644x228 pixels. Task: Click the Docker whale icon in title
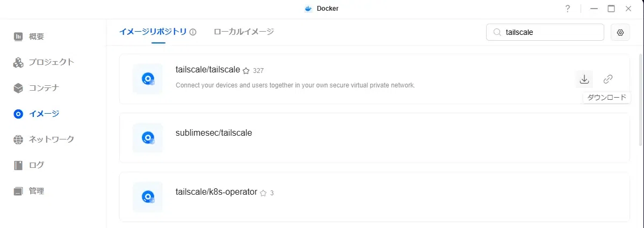pos(308,9)
